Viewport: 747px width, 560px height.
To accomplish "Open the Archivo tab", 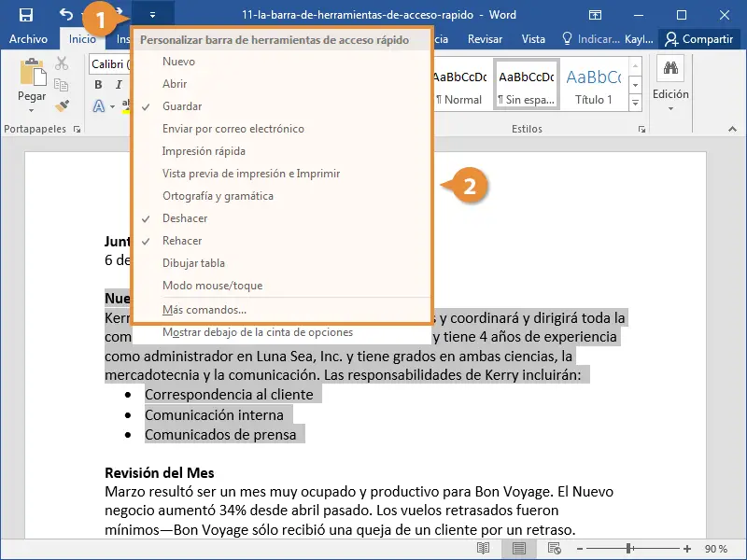I will [x=28, y=39].
